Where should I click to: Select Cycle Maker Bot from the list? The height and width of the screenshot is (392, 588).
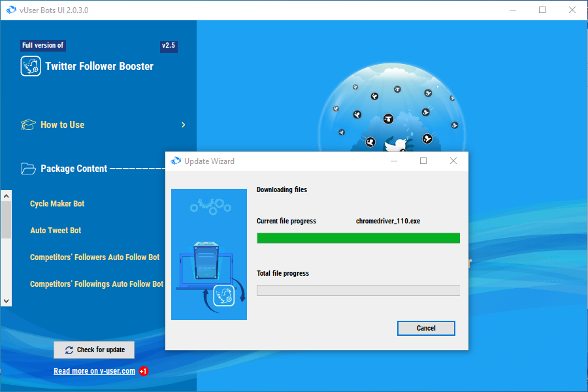pyautogui.click(x=57, y=204)
